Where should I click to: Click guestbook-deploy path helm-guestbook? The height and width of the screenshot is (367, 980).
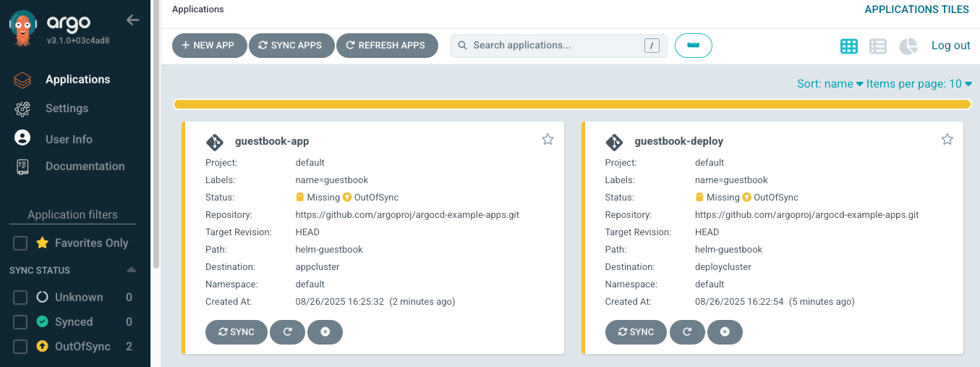(729, 250)
